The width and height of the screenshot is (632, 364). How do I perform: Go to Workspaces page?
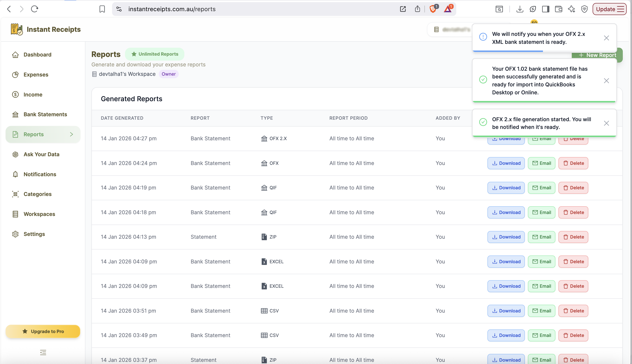tap(43, 214)
